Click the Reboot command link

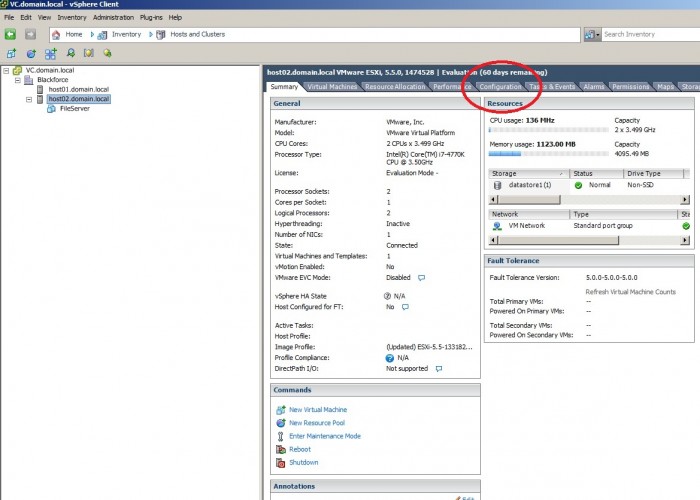(x=300, y=450)
